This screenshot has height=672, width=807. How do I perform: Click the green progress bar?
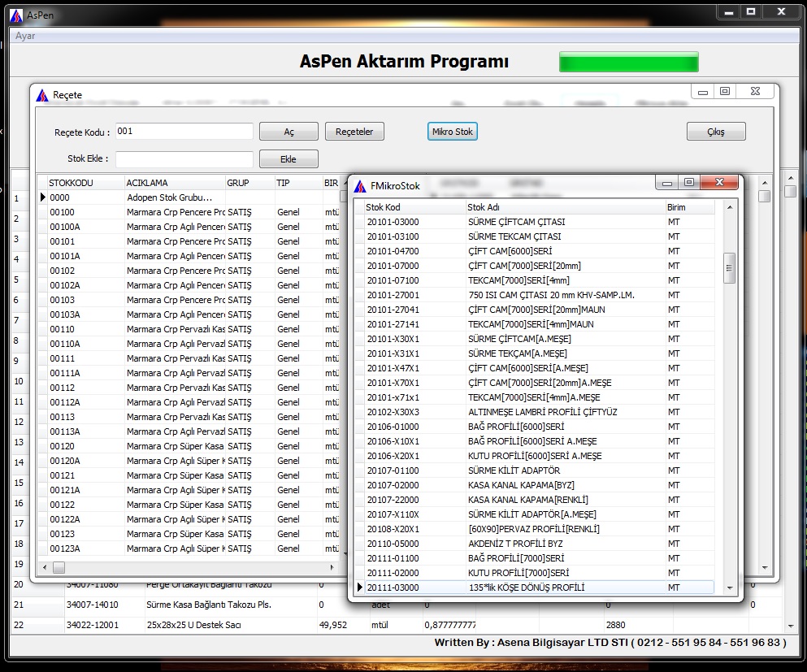pyautogui.click(x=628, y=62)
